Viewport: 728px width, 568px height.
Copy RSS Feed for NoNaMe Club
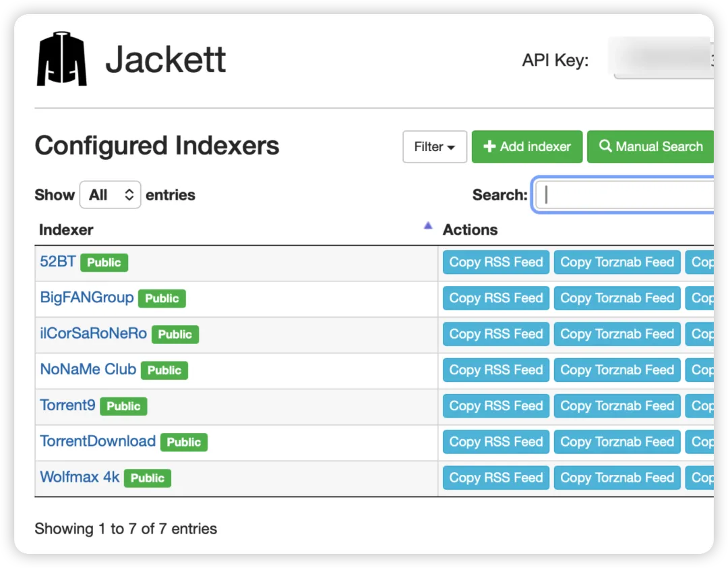coord(496,370)
